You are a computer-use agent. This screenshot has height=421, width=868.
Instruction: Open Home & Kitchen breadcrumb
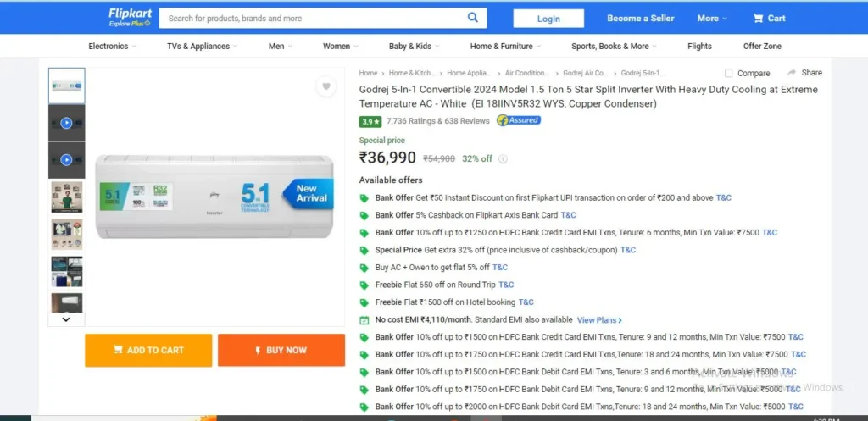pyautogui.click(x=412, y=73)
